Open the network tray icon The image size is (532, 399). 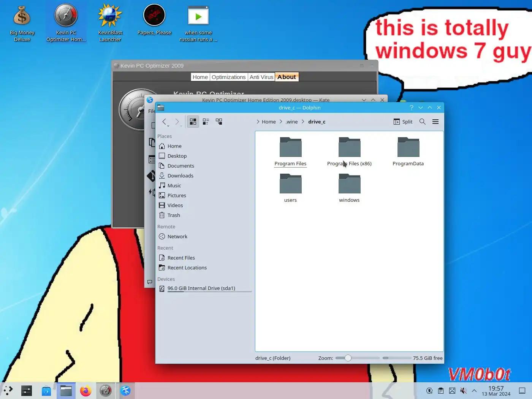[x=452, y=391]
